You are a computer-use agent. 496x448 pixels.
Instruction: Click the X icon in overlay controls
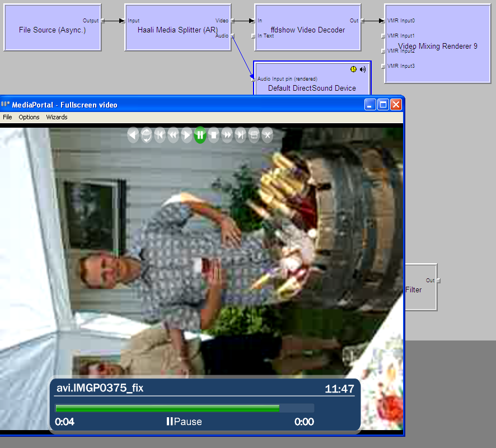coord(268,135)
